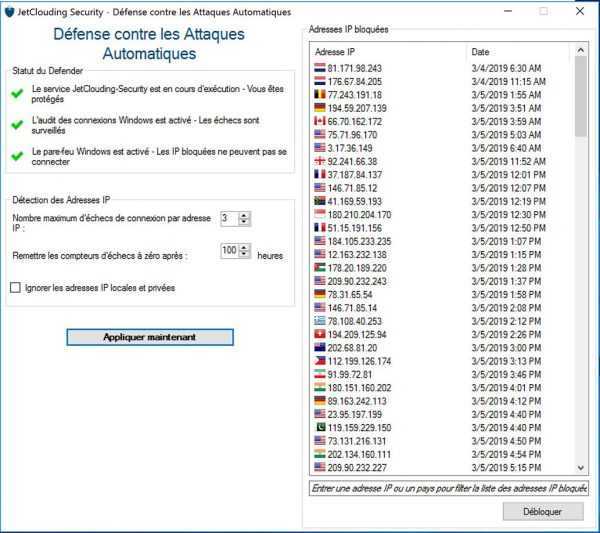The width and height of the screenshot is (600, 533).
Task: Click the US flag beside 75.71.96.170
Action: pyautogui.click(x=320, y=135)
